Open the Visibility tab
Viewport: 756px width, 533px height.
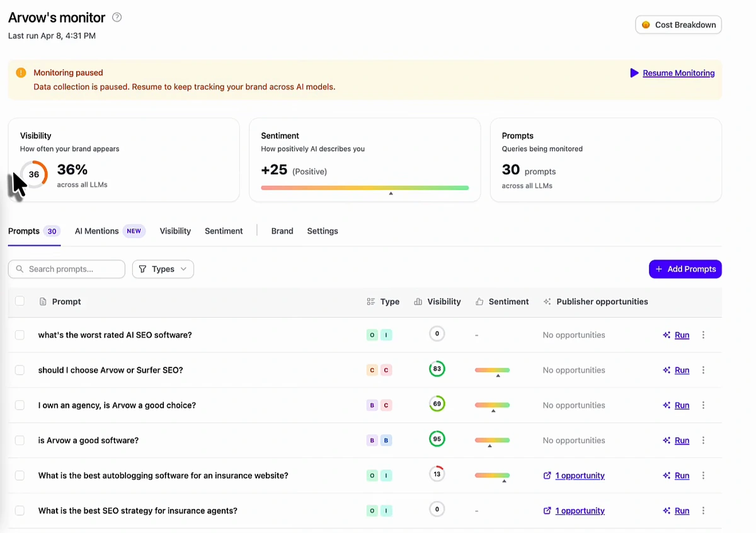[175, 231]
